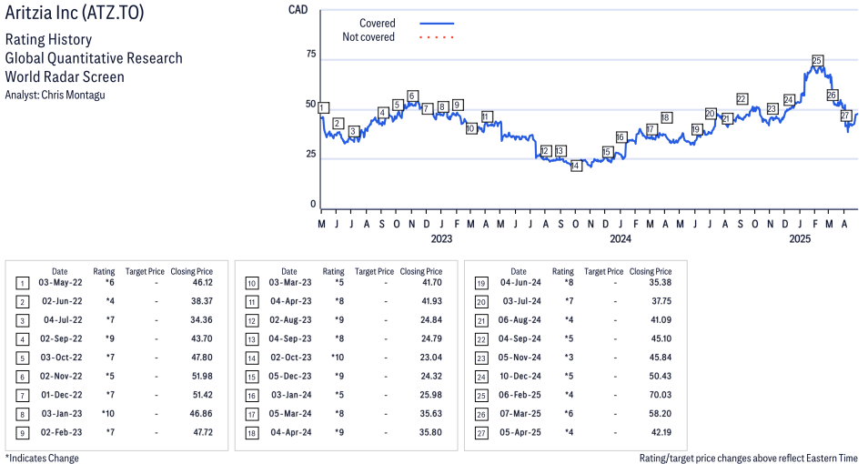This screenshot has width=868, height=464.
Task: Click the 'Rating History' heading
Action: (48, 39)
